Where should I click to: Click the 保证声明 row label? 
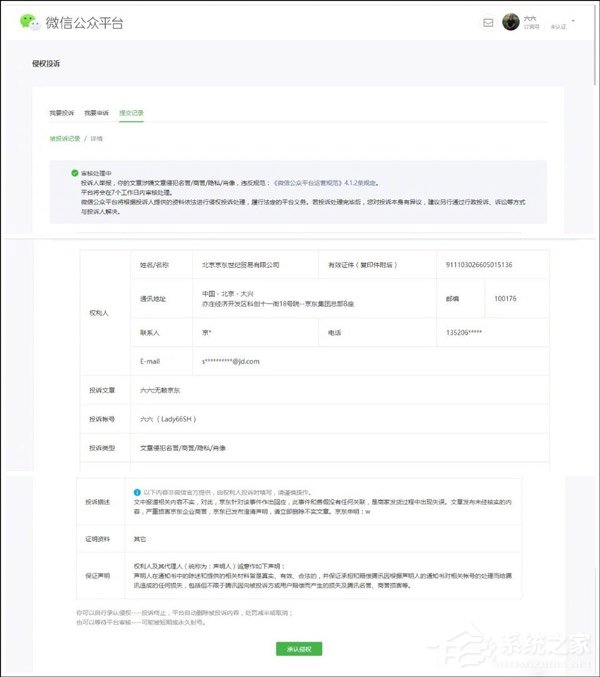click(x=98, y=576)
